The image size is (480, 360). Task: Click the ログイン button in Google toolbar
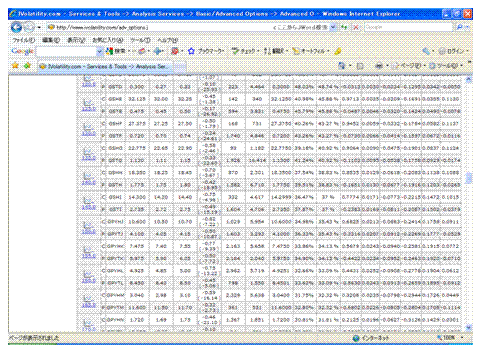453,51
